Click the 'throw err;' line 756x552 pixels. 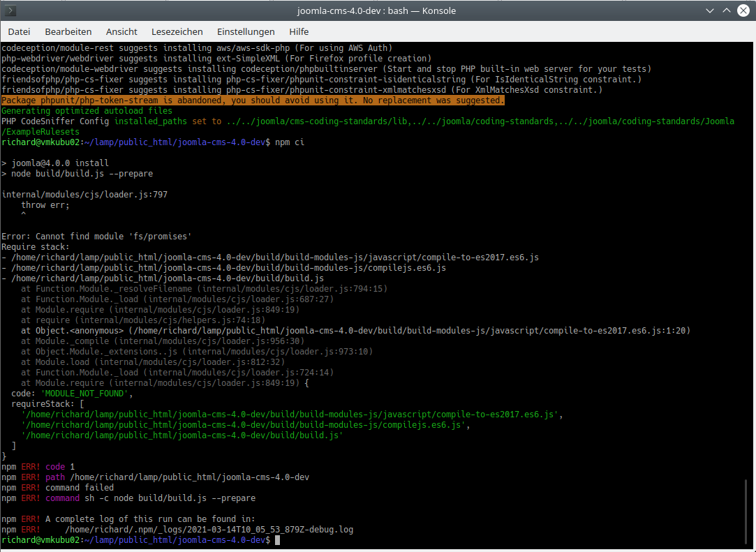45,205
